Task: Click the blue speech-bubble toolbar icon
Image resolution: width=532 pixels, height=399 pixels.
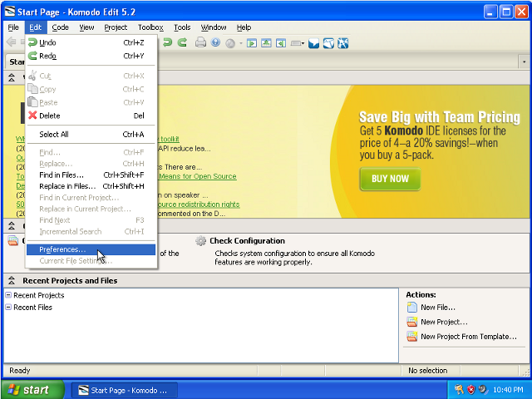Action: tap(313, 43)
